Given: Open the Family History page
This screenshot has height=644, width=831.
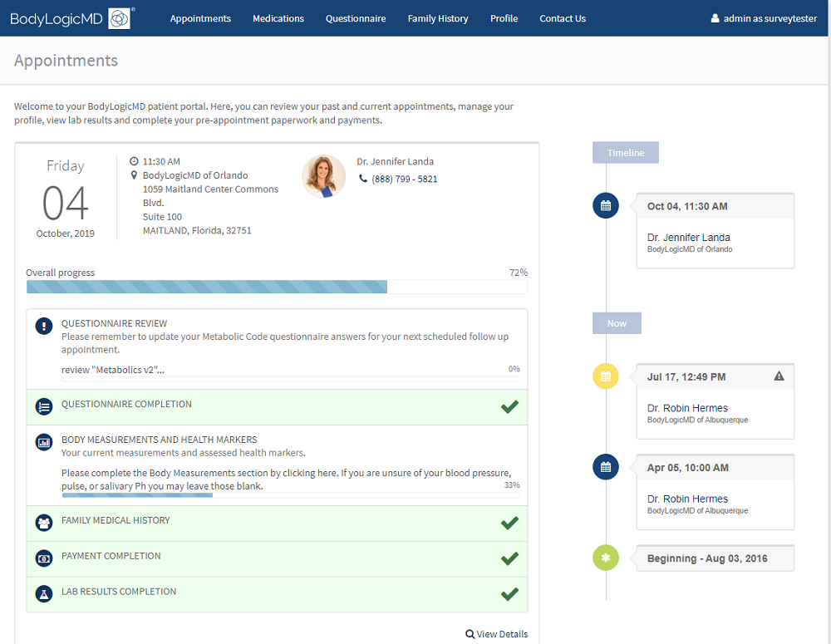Looking at the screenshot, I should pyautogui.click(x=438, y=18).
